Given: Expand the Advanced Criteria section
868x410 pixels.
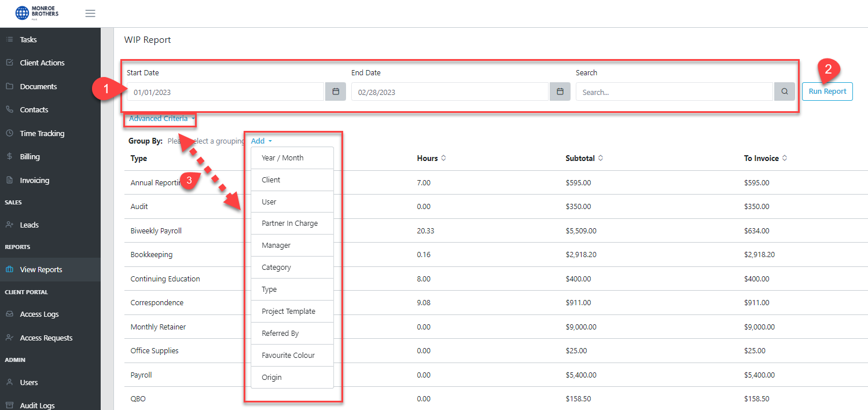Looking at the screenshot, I should (156, 119).
